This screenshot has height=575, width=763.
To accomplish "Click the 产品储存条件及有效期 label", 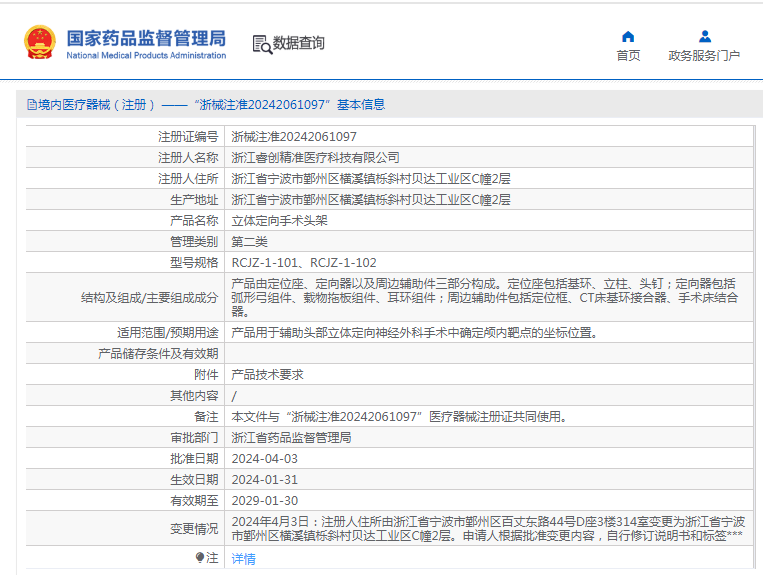I will point(158,354).
